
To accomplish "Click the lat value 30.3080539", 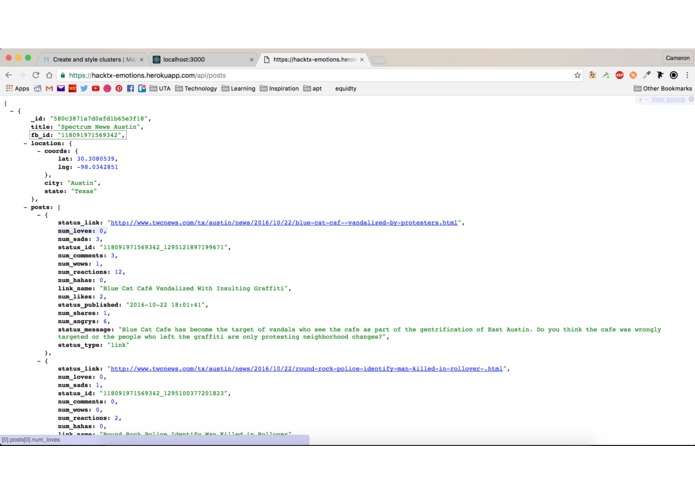I will (96, 159).
